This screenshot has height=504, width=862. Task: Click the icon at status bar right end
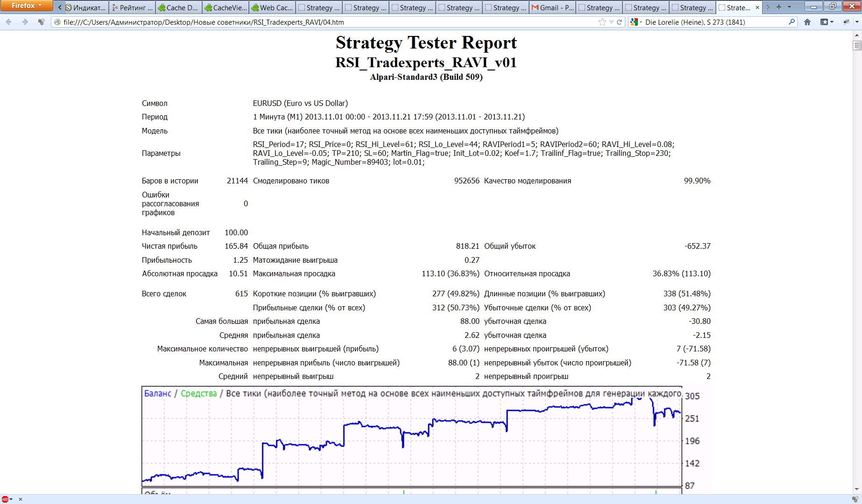855,499
